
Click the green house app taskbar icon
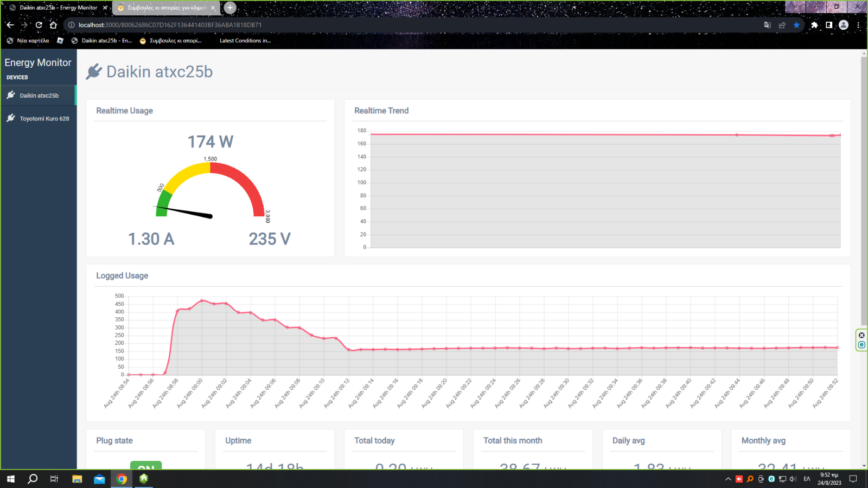tap(144, 479)
